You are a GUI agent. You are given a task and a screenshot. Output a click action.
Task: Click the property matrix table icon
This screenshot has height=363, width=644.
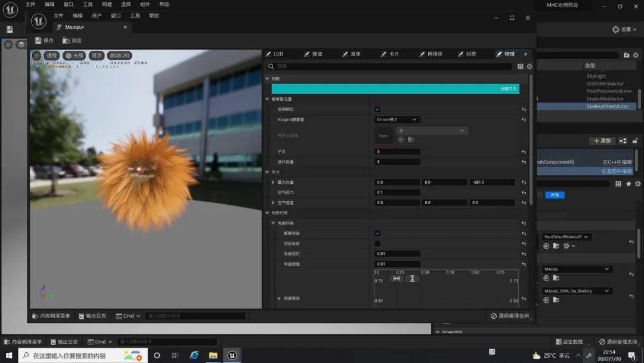tap(520, 67)
